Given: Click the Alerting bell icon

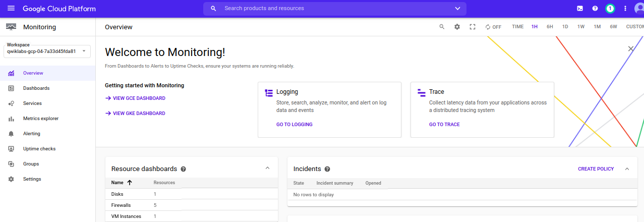Looking at the screenshot, I should tap(11, 134).
